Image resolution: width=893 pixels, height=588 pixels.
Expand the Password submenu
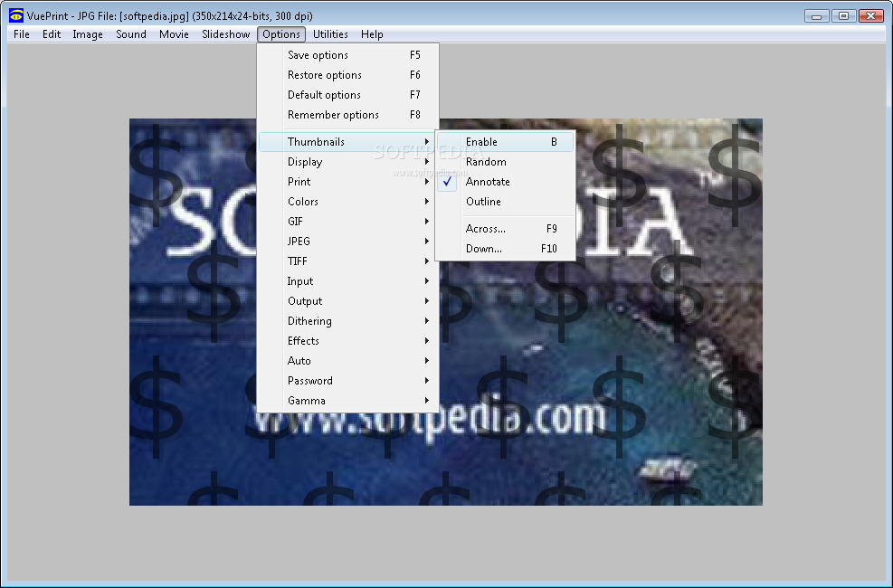348,381
